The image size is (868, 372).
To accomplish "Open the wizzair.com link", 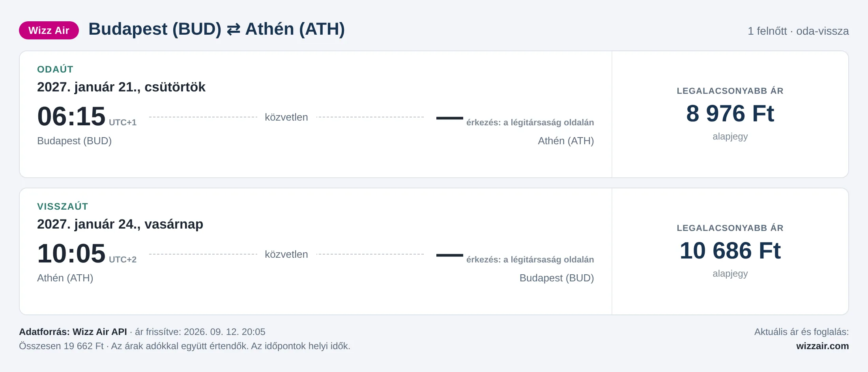I will (x=822, y=346).
